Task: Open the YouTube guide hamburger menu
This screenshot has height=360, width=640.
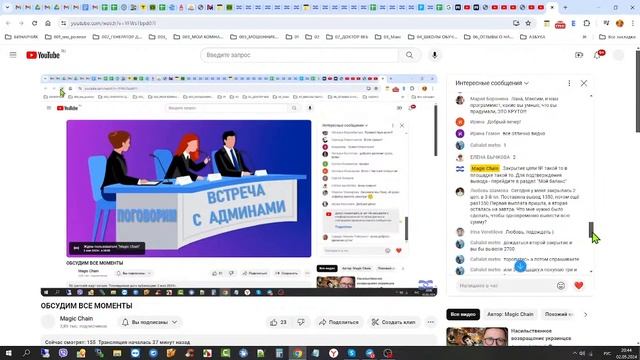Action: coord(13,55)
